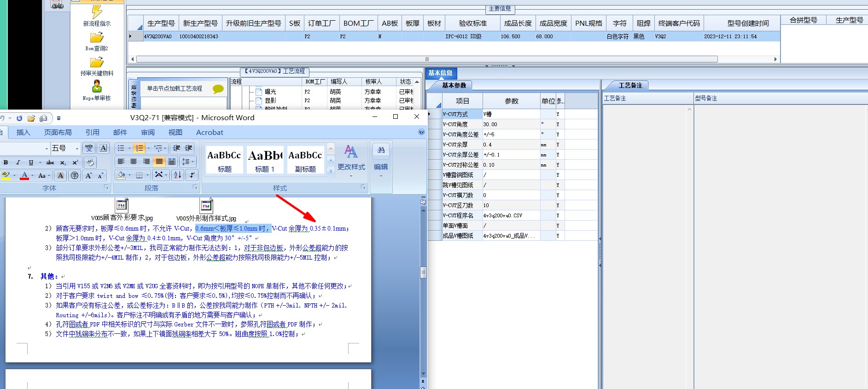The width and height of the screenshot is (868, 389).
Task: Click the character shading icon
Action: [60, 175]
